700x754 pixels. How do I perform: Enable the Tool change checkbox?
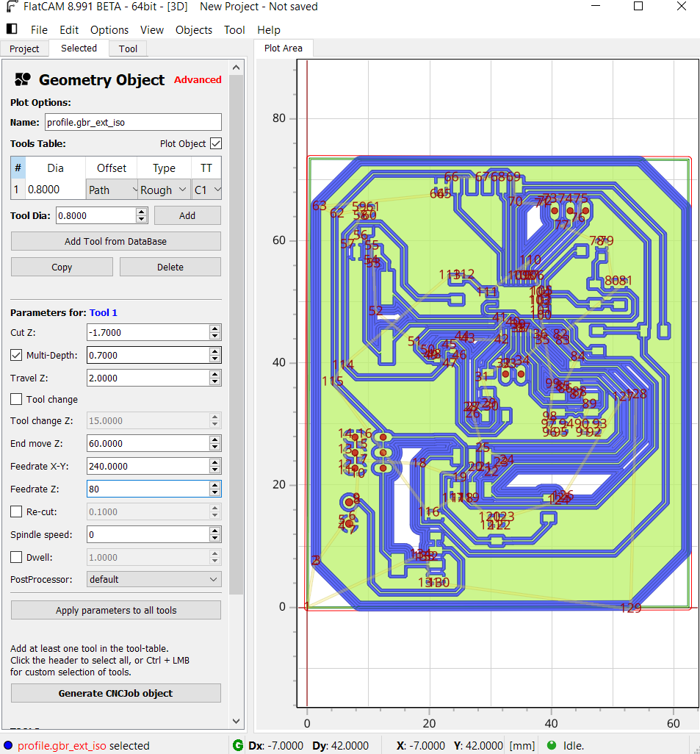(16, 400)
